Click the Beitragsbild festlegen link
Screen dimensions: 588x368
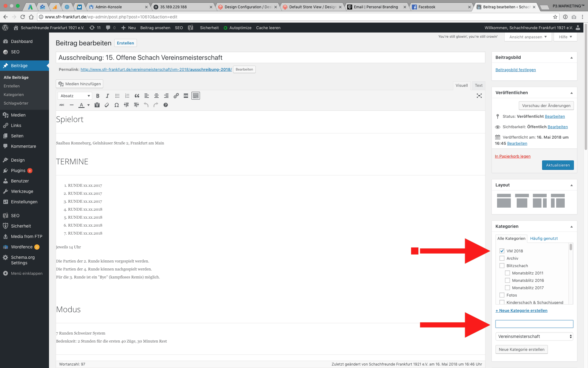pos(515,70)
